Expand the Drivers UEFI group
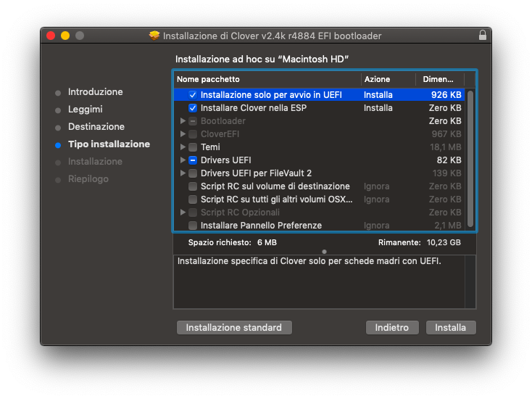Screen dimensions: 532x399 [x=183, y=160]
